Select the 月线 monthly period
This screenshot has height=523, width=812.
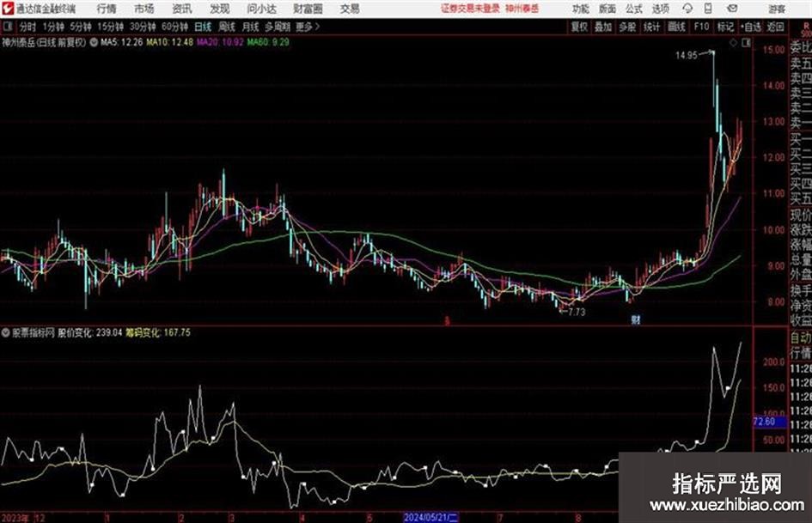coord(251,27)
